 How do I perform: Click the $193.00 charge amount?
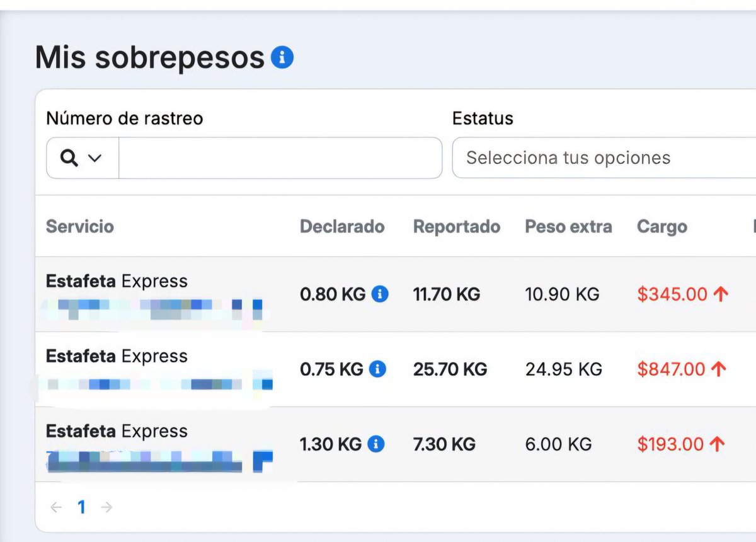[670, 444]
